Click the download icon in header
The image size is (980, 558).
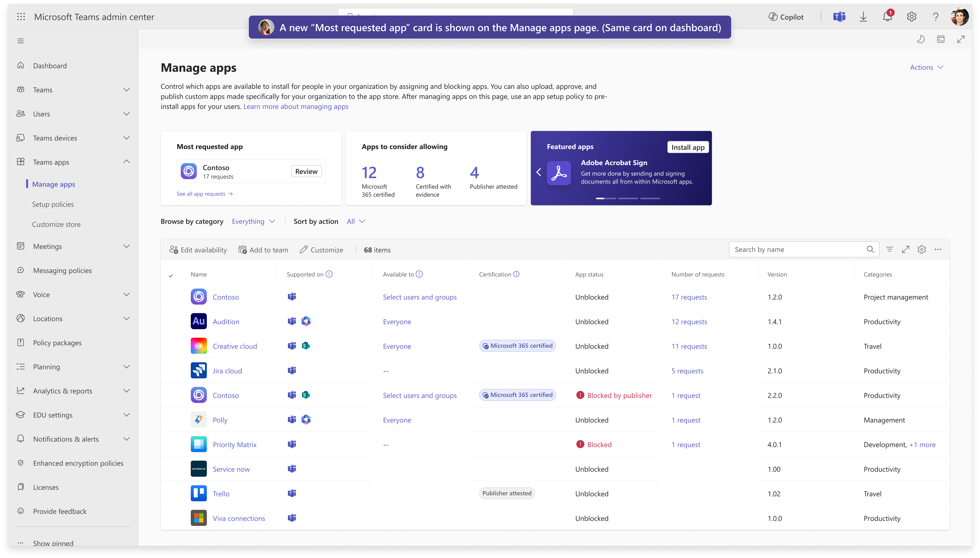pos(863,17)
